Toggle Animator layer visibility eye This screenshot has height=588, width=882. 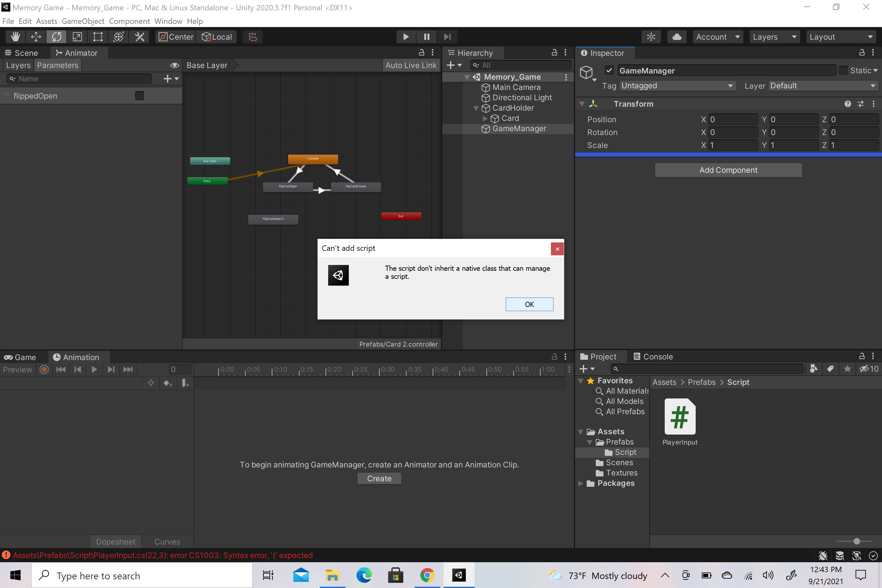pyautogui.click(x=174, y=65)
